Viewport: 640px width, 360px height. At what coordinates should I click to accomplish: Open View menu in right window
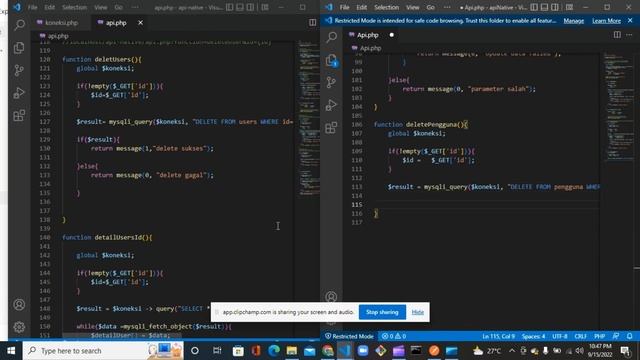[412, 7]
